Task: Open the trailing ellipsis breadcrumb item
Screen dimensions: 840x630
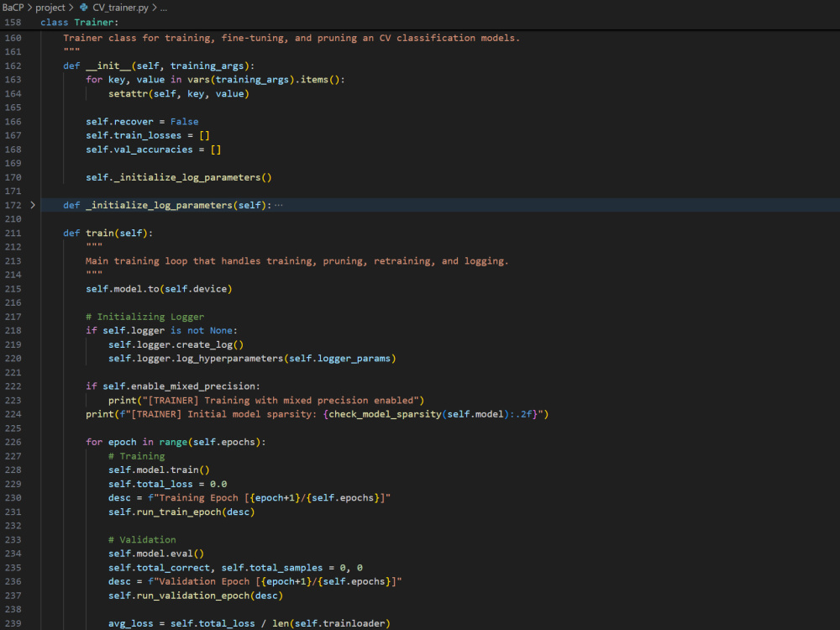Action: coord(164,8)
